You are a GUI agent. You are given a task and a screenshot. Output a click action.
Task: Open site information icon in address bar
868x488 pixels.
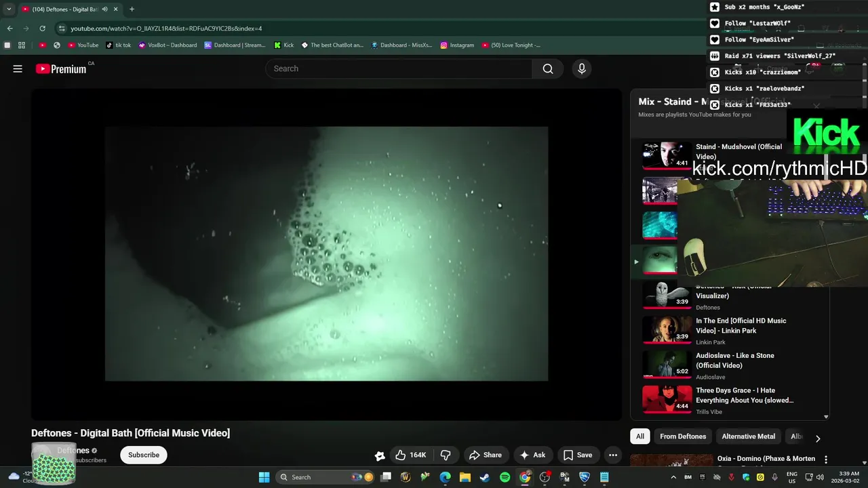coord(62,28)
